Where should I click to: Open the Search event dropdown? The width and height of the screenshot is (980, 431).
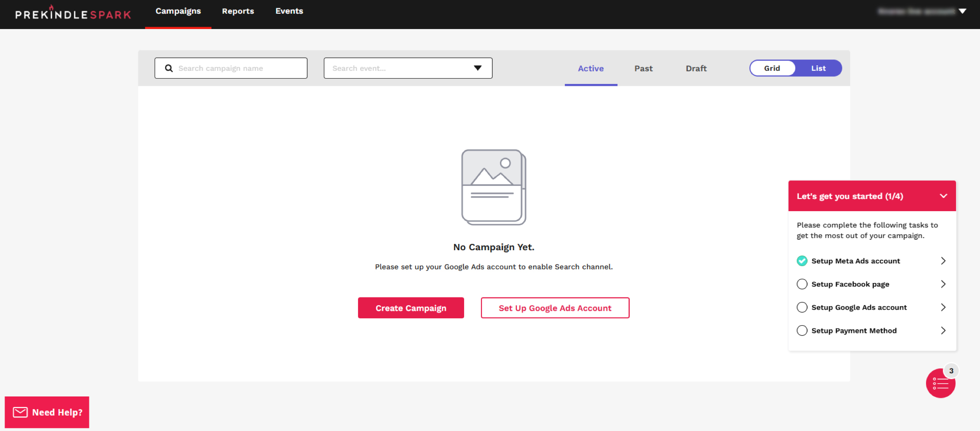tap(477, 68)
